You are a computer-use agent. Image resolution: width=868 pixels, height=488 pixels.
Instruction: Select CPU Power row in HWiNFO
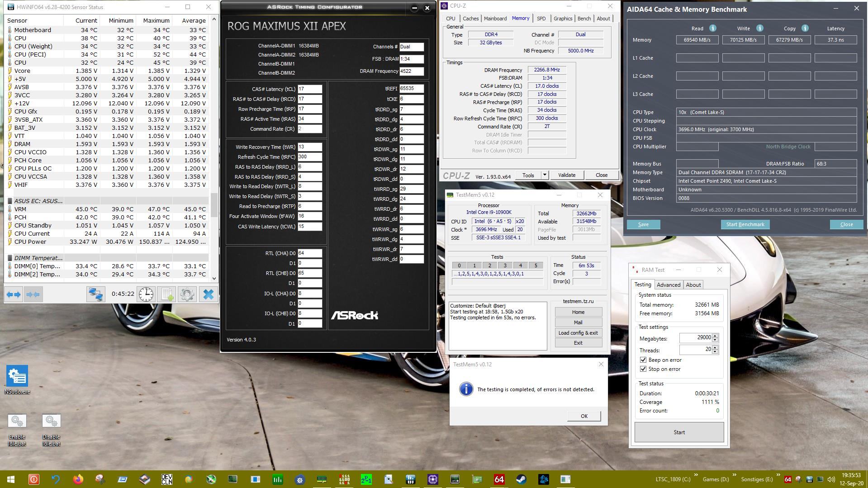107,242
